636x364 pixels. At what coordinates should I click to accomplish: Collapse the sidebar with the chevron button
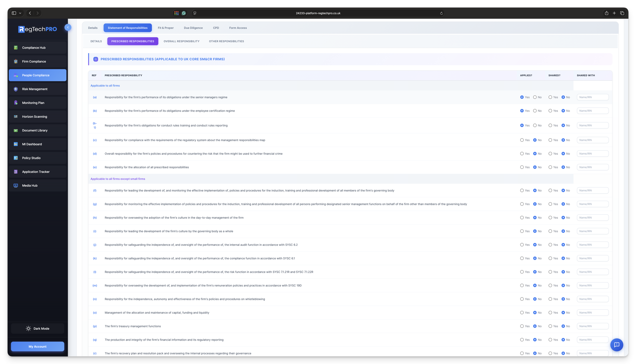68,27
